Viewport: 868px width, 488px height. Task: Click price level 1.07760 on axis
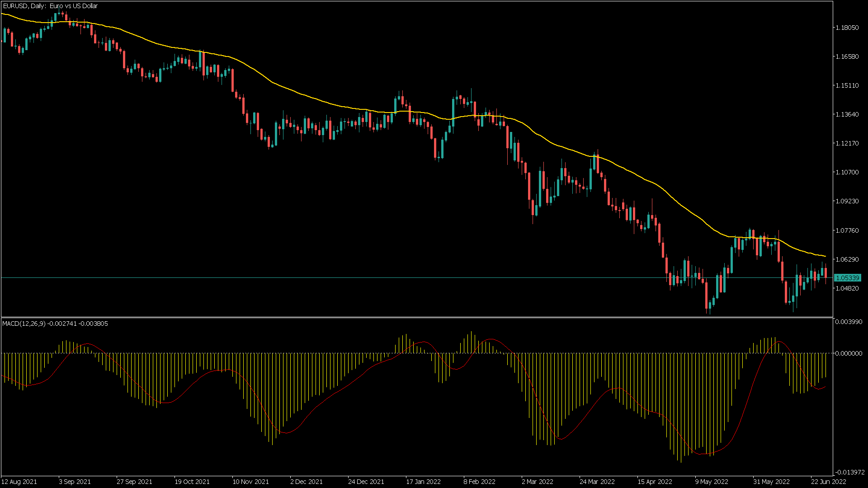click(847, 230)
